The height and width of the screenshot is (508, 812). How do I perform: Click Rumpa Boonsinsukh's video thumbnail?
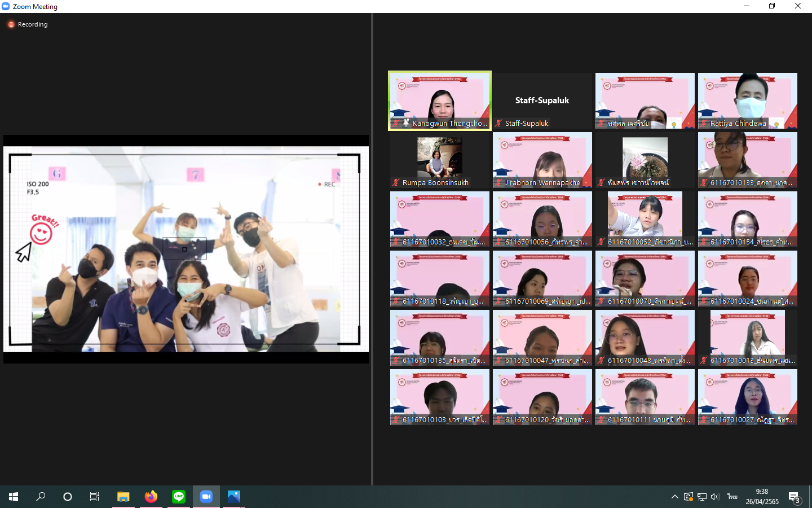pos(440,157)
